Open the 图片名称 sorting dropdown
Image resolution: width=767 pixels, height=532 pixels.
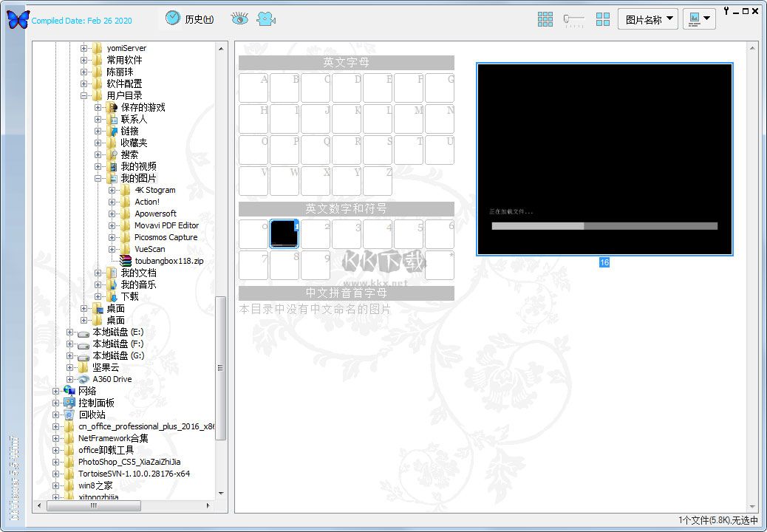(647, 18)
